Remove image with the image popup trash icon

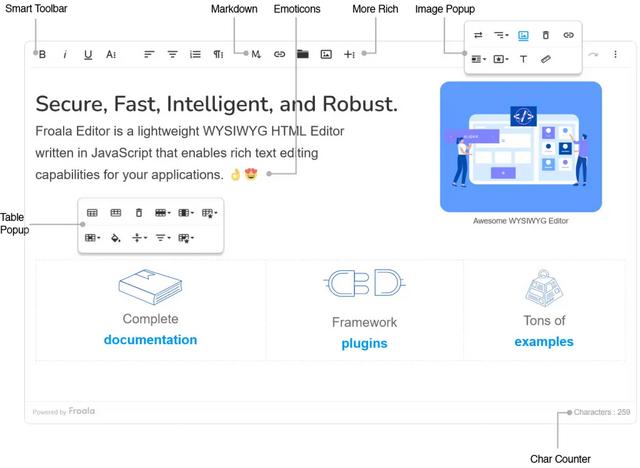click(x=546, y=35)
